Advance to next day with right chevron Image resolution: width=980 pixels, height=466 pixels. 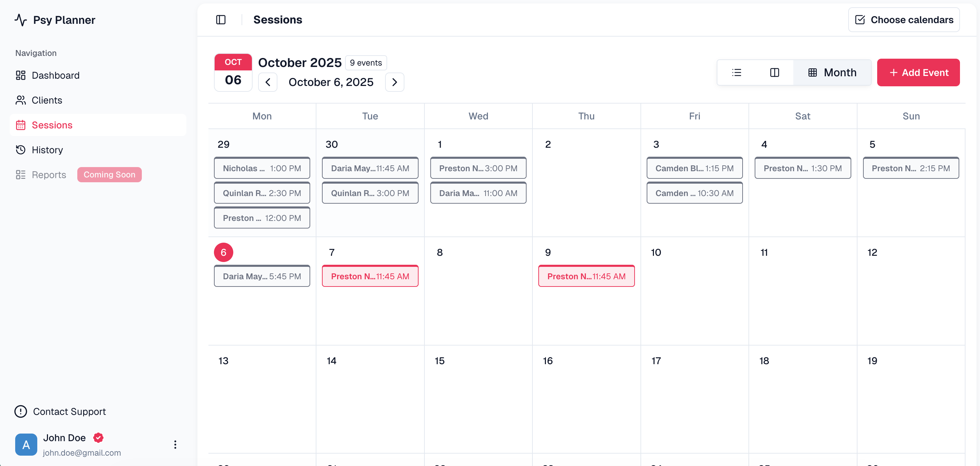tap(394, 82)
